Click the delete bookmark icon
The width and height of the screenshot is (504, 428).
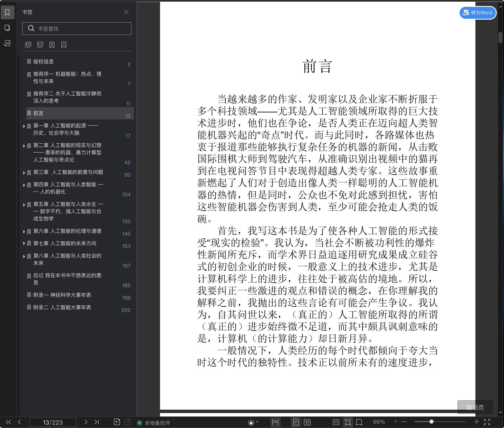coord(64,45)
